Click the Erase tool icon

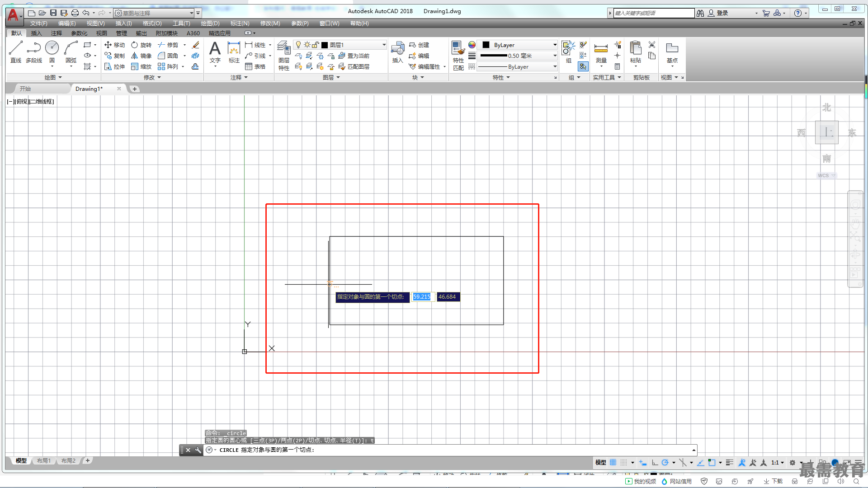[x=195, y=45]
